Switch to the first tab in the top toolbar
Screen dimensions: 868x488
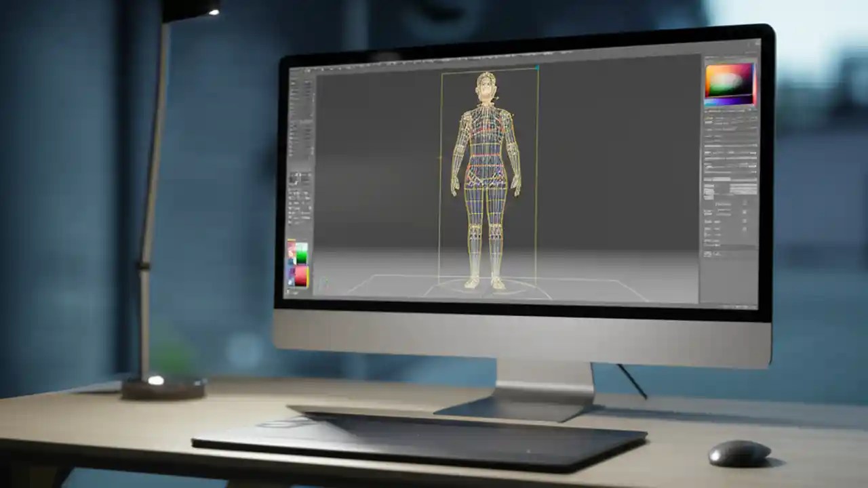(x=319, y=62)
